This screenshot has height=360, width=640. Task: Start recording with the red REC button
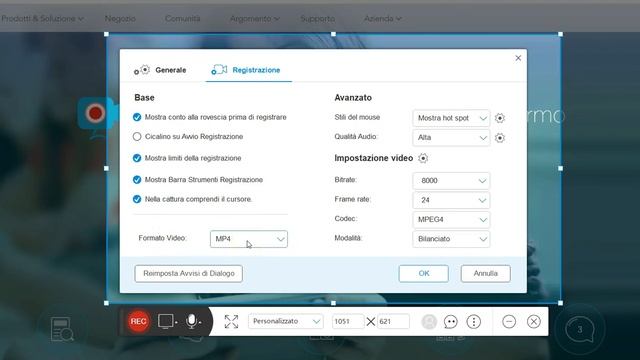pos(138,321)
